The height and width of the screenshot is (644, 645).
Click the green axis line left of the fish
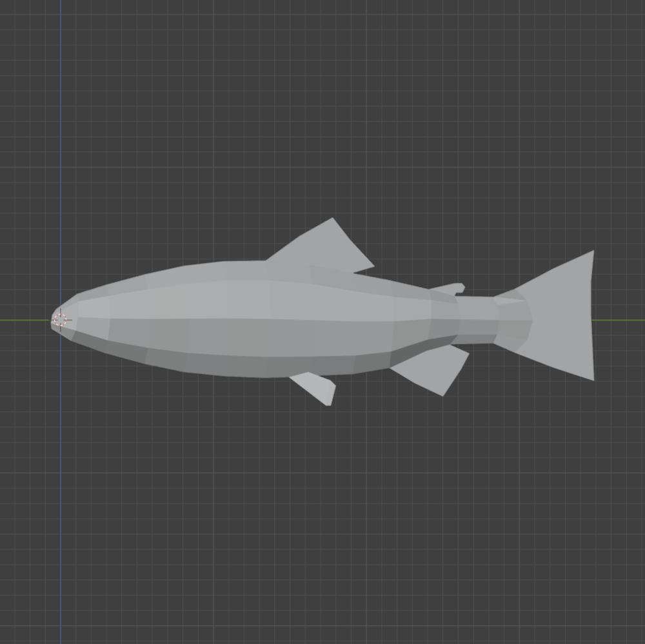click(25, 320)
